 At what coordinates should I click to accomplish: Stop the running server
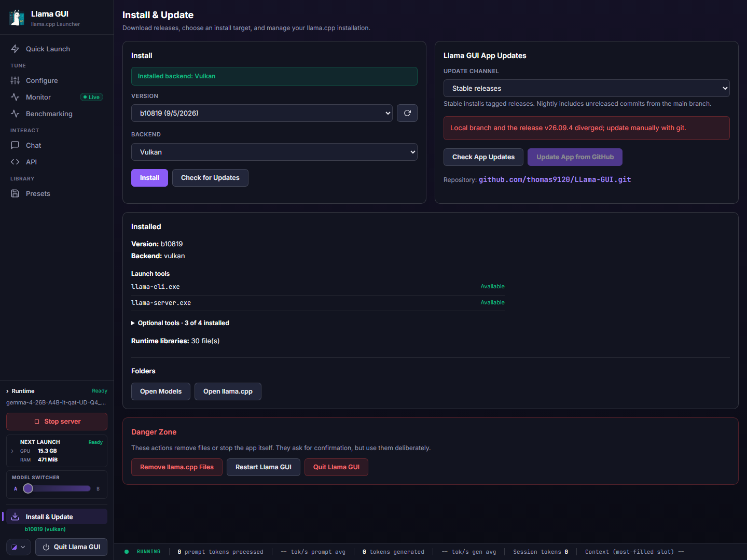click(x=57, y=422)
